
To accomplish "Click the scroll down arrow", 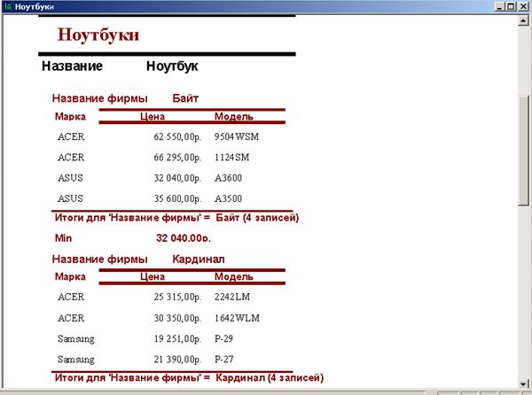I will [x=523, y=383].
